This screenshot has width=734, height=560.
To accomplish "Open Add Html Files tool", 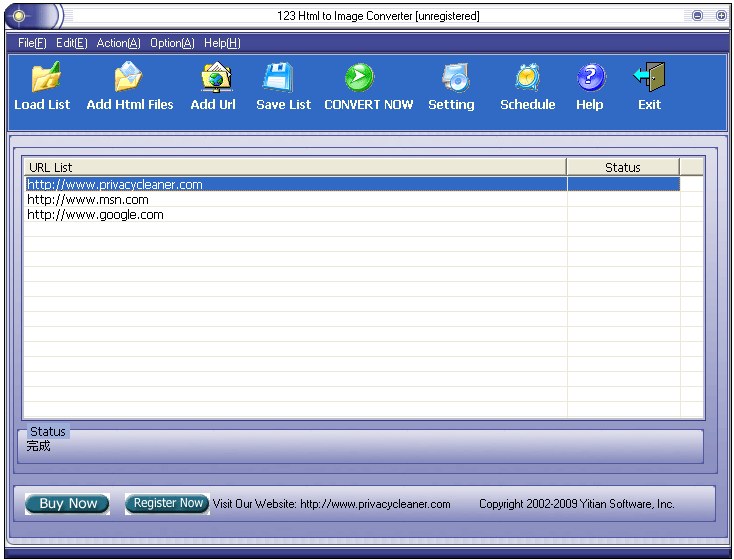I will tap(130, 79).
